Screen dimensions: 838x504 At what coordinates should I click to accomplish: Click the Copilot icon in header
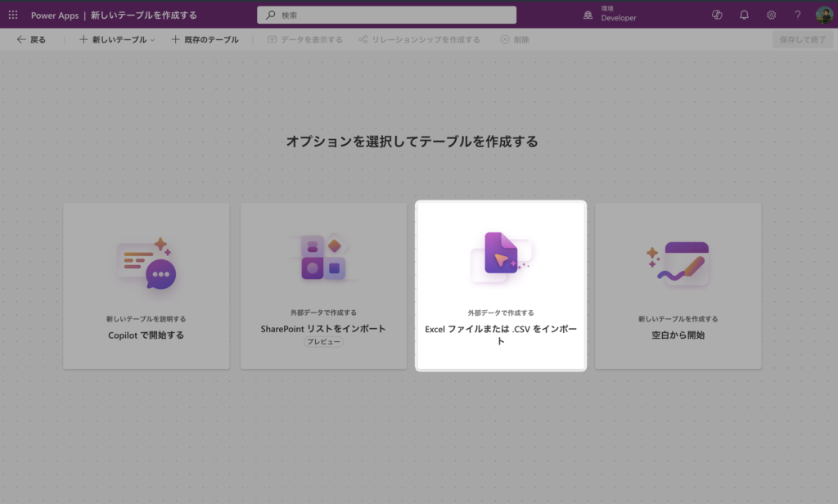click(x=717, y=15)
